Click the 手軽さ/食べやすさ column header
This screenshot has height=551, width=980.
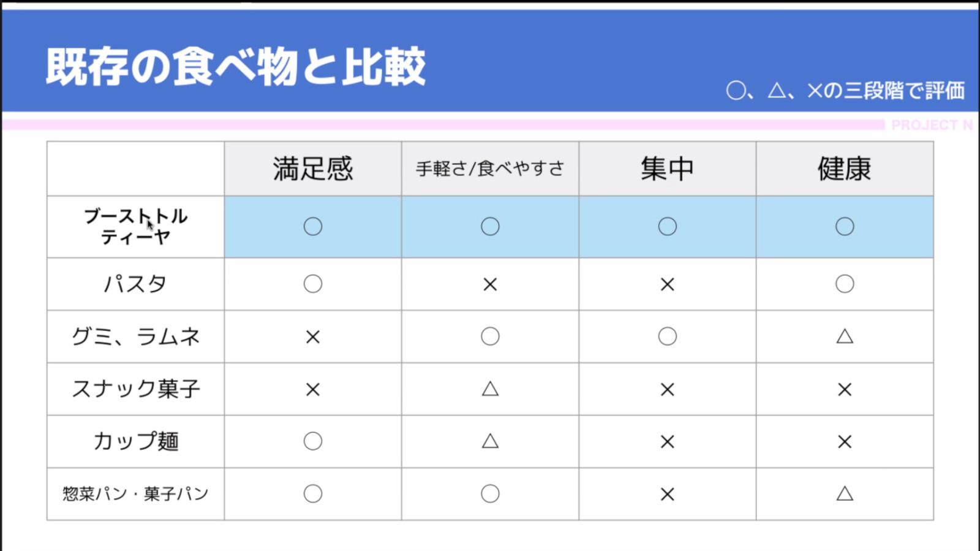[x=490, y=169]
